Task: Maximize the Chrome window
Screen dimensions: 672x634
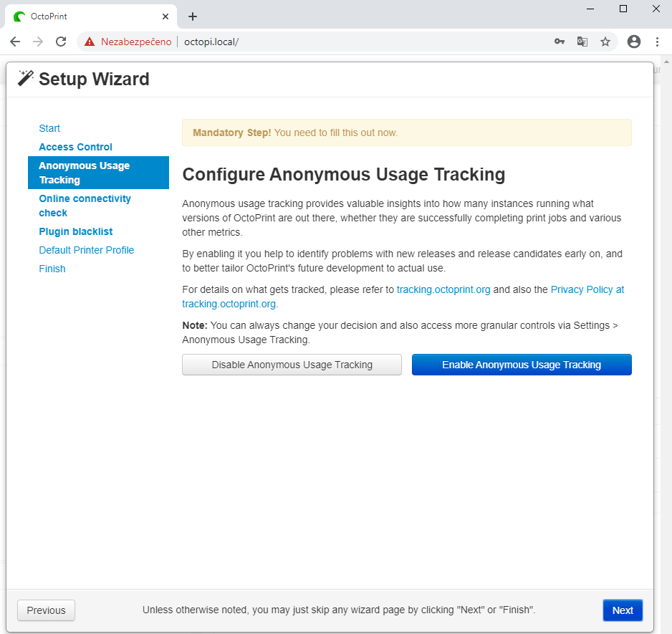Action: pos(623,9)
